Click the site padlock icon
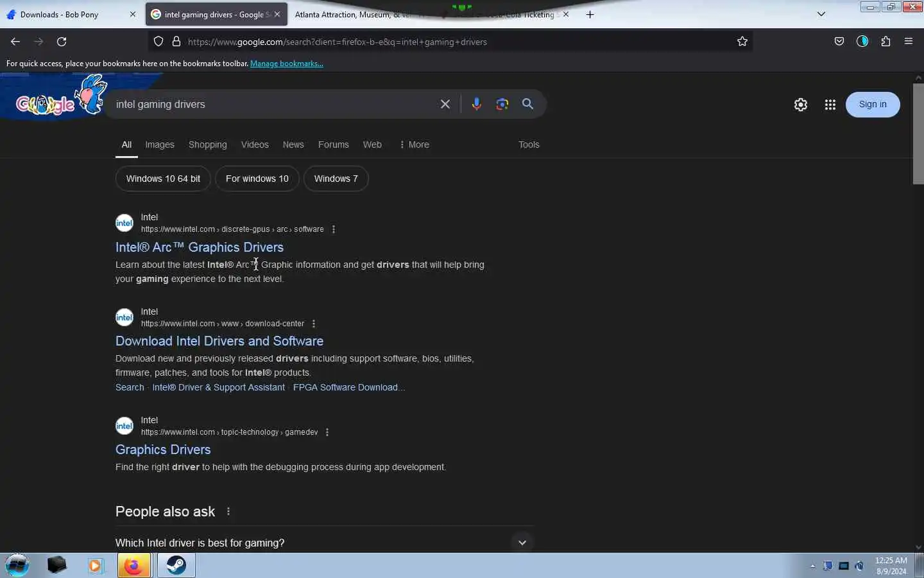This screenshot has width=924, height=578. pyautogui.click(x=176, y=42)
